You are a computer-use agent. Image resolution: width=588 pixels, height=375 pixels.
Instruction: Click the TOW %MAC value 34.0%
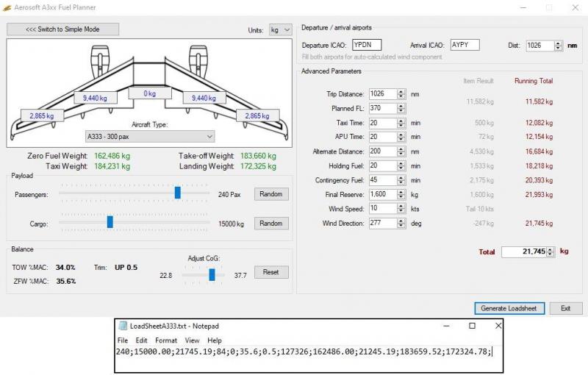(x=65, y=268)
